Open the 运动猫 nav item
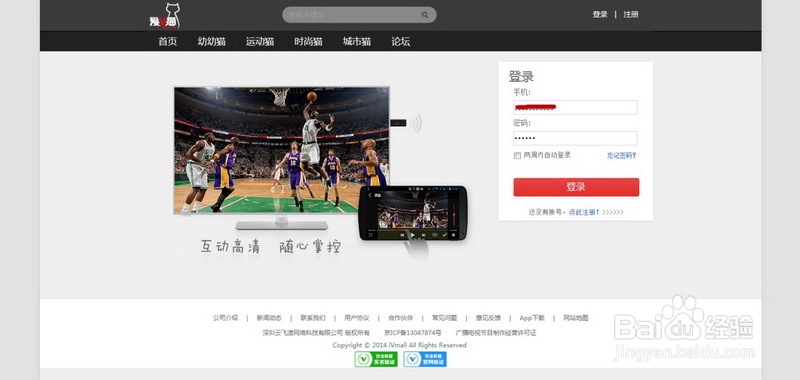This screenshot has width=800, height=380. coord(260,42)
